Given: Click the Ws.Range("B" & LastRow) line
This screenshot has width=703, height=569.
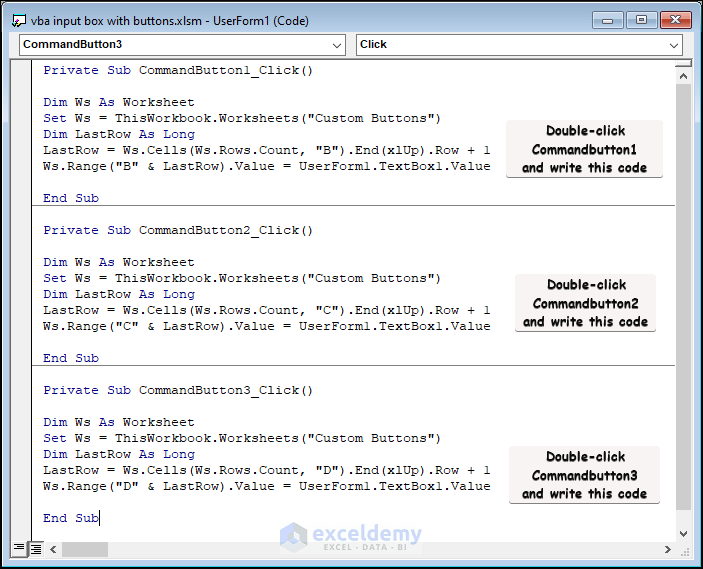Looking at the screenshot, I should 267,166.
